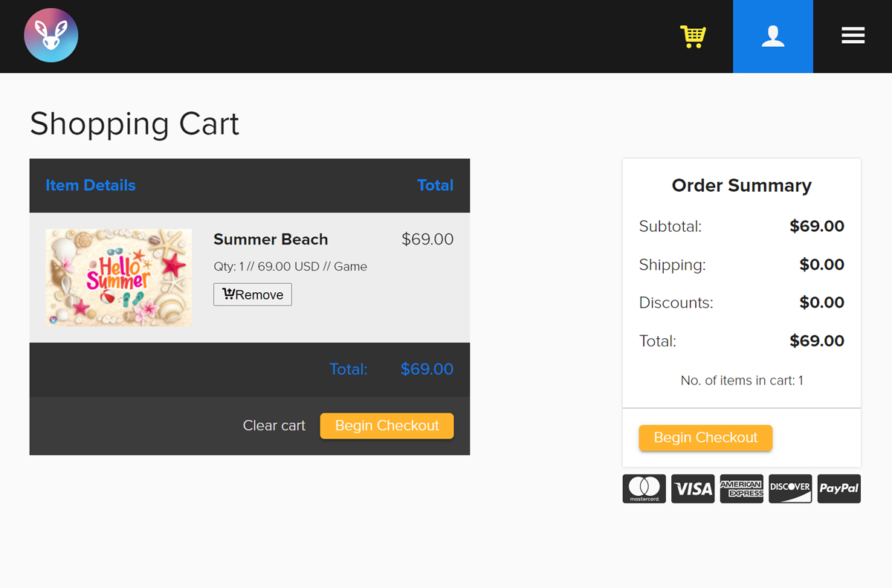The height and width of the screenshot is (588, 892).
Task: Open the Summer Beach product title
Action: pos(271,239)
